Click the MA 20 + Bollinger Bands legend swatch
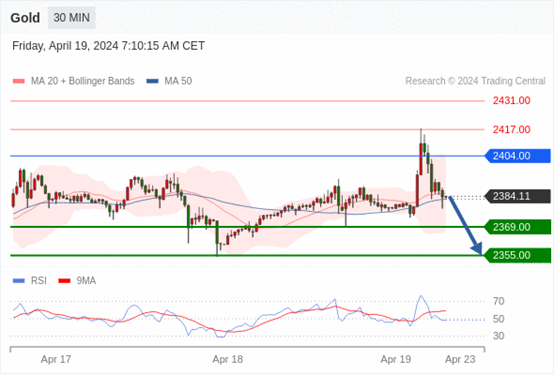Image resolution: width=554 pixels, height=375 pixels. click(x=19, y=81)
